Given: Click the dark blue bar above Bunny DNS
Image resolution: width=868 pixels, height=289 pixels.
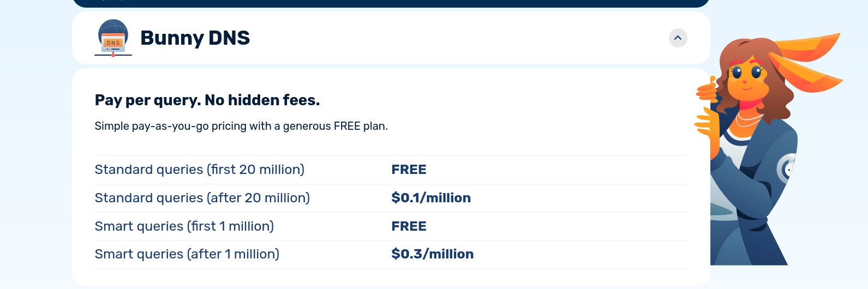Looking at the screenshot, I should pos(391,3).
